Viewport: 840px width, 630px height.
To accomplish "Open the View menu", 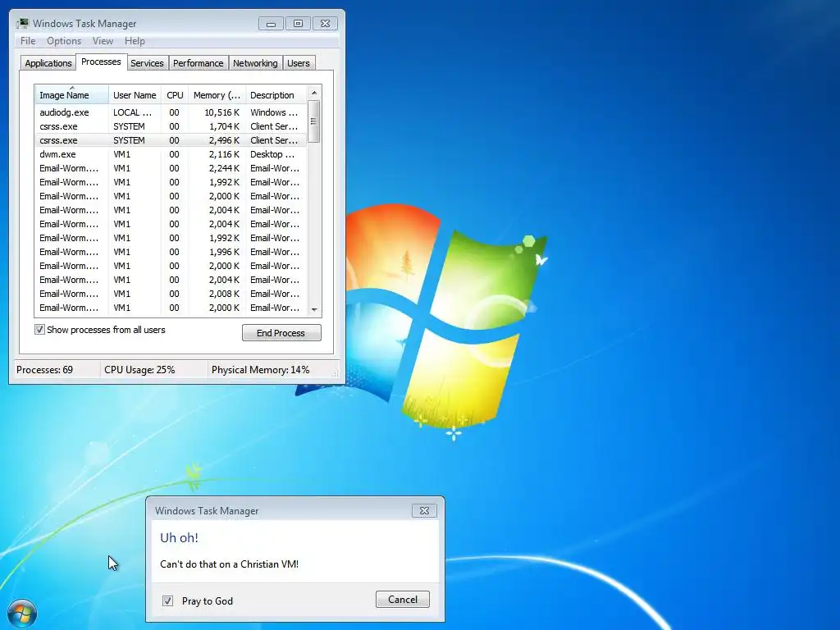I will [103, 41].
